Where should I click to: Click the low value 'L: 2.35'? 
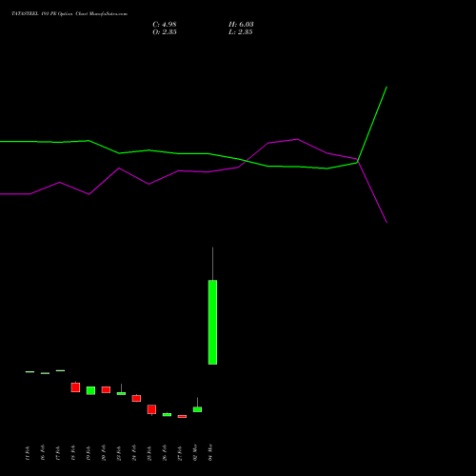(x=241, y=32)
